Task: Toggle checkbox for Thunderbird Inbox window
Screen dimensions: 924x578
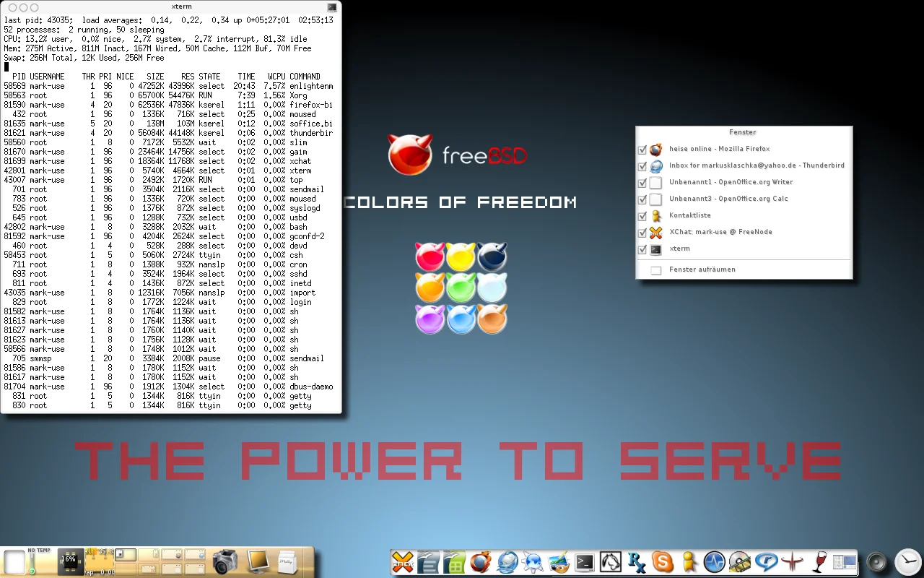Action: (x=642, y=166)
